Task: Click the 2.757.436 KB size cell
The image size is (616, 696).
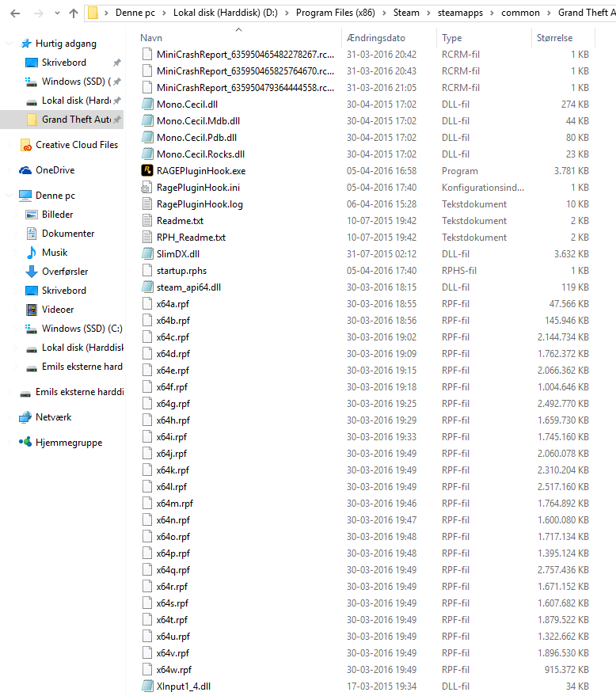Action: [563, 570]
